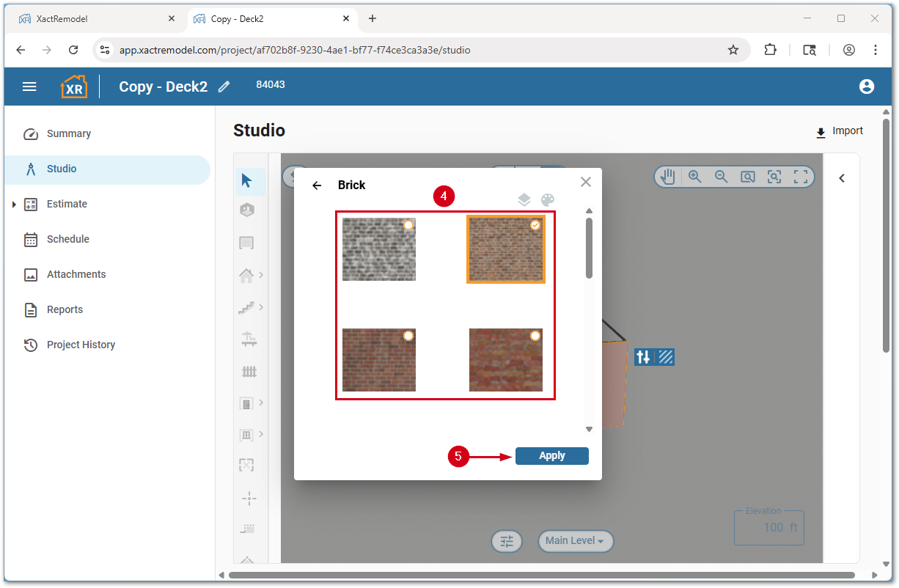Click the zoom to fit screen icon
Image resolution: width=899 pixels, height=588 pixels.
(801, 176)
